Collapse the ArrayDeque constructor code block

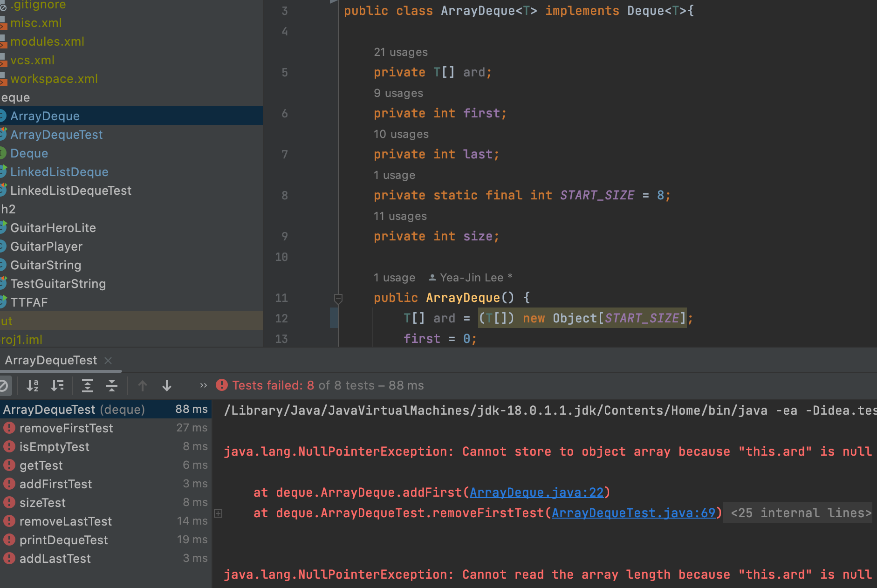point(338,298)
